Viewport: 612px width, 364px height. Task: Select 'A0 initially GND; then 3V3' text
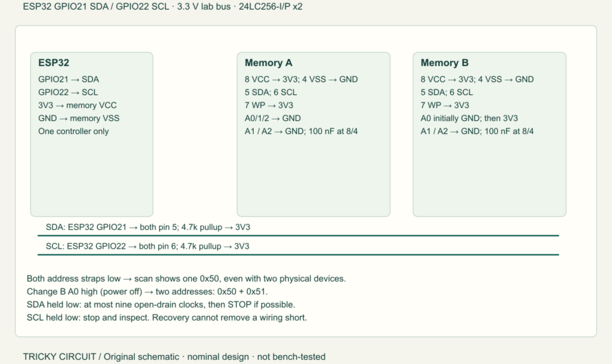tap(469, 119)
